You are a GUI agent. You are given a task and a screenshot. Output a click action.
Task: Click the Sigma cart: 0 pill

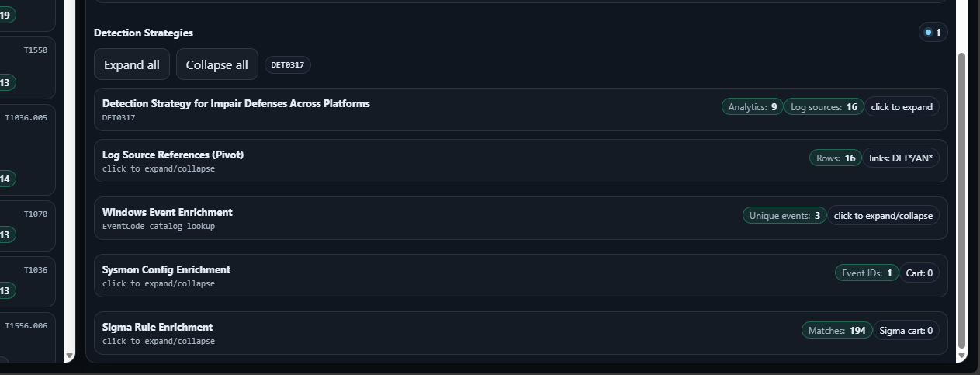[906, 331]
